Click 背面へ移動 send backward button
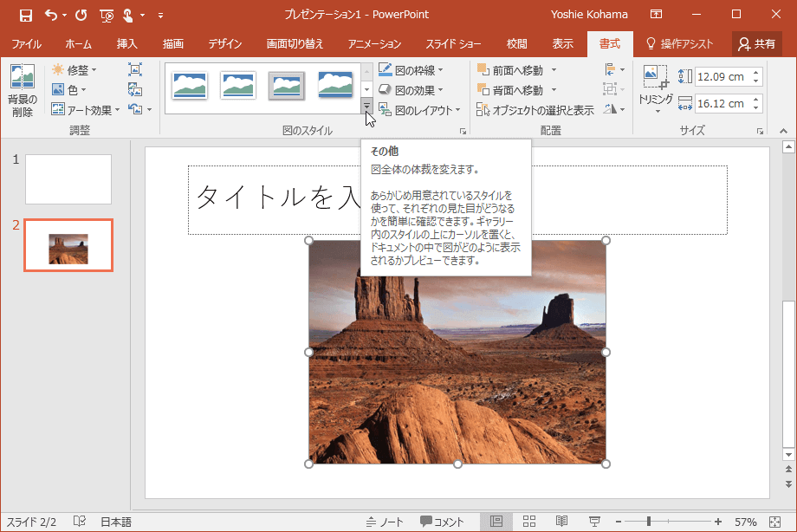 pyautogui.click(x=510, y=90)
